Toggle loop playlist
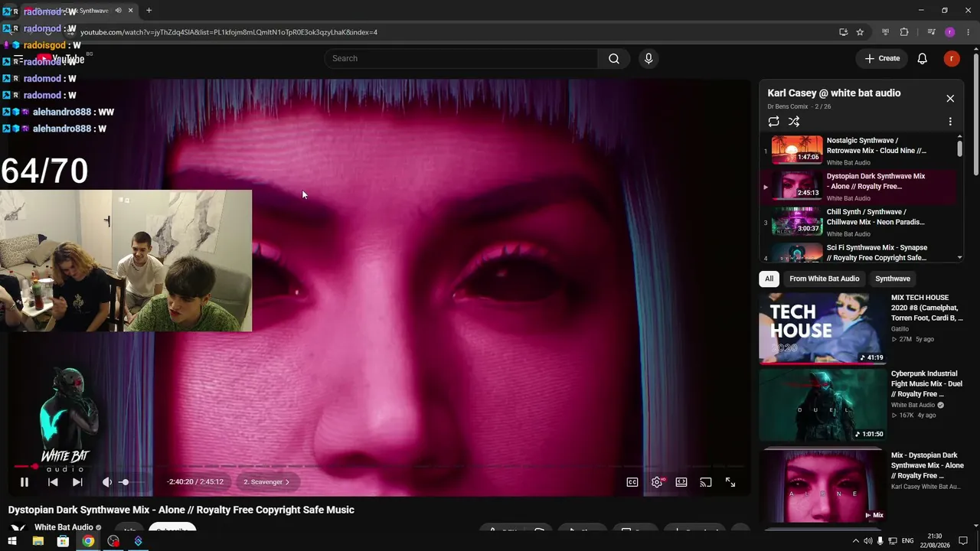This screenshot has height=551, width=980. [774, 122]
